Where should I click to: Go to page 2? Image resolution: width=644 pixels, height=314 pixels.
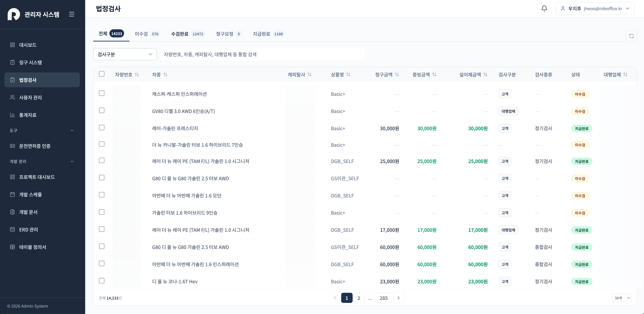[x=359, y=298]
